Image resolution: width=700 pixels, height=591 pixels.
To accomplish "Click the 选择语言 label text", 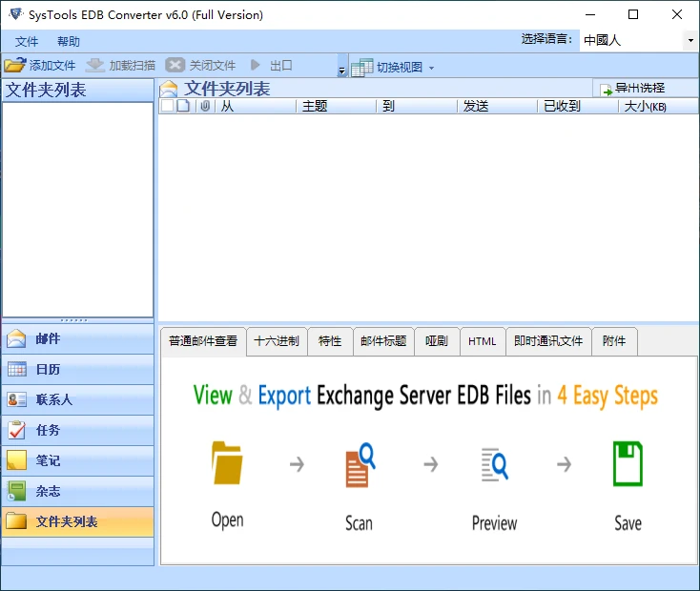I will point(546,39).
